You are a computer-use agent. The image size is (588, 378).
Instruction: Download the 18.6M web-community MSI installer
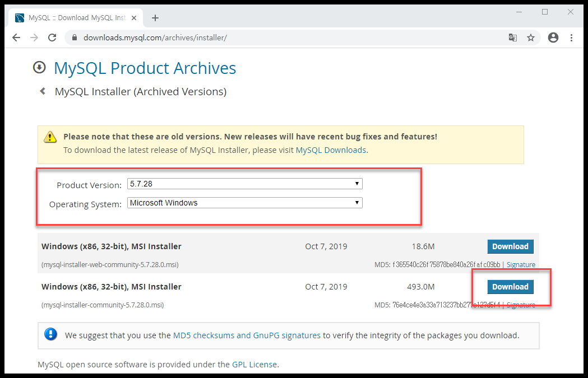click(x=511, y=246)
